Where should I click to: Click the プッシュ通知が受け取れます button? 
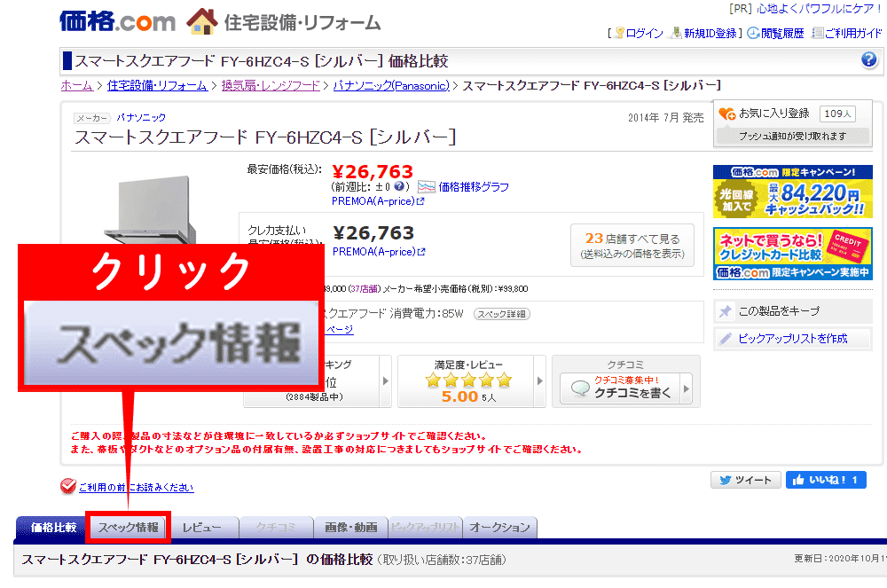[x=792, y=136]
